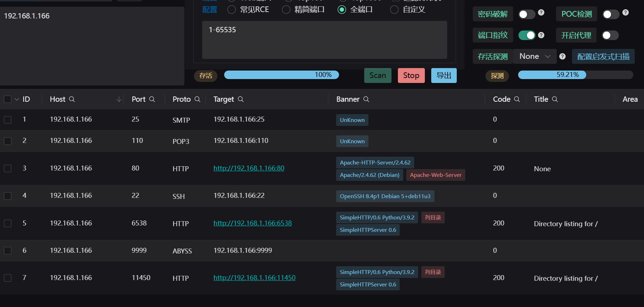Open link http://192.168.1.166:80
Viewport: 644px width, 307px height.
[249, 168]
